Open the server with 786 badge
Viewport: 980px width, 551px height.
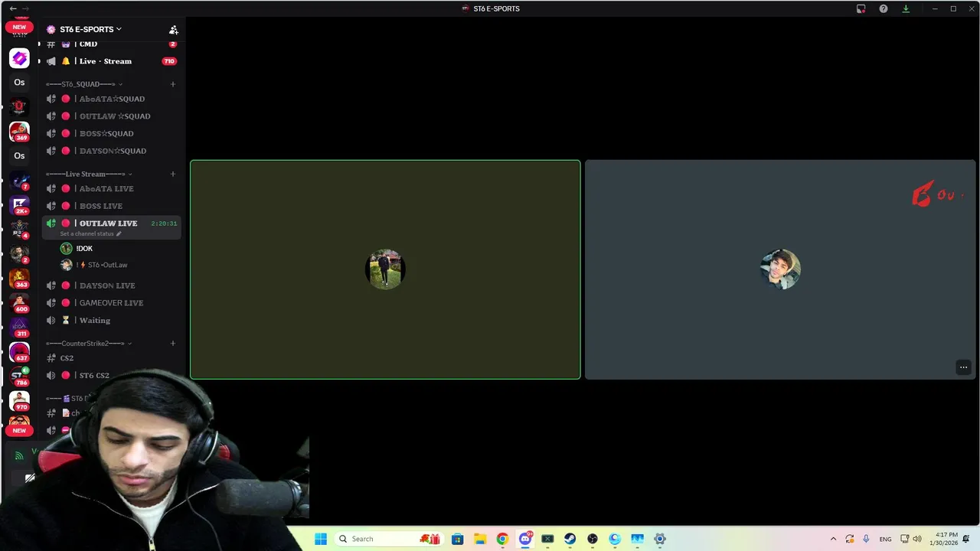(x=19, y=377)
